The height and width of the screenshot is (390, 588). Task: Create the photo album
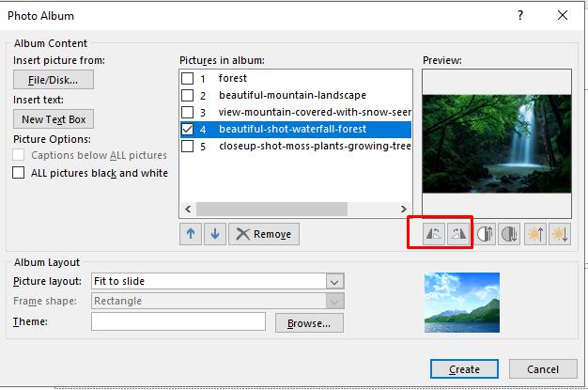[x=464, y=369]
